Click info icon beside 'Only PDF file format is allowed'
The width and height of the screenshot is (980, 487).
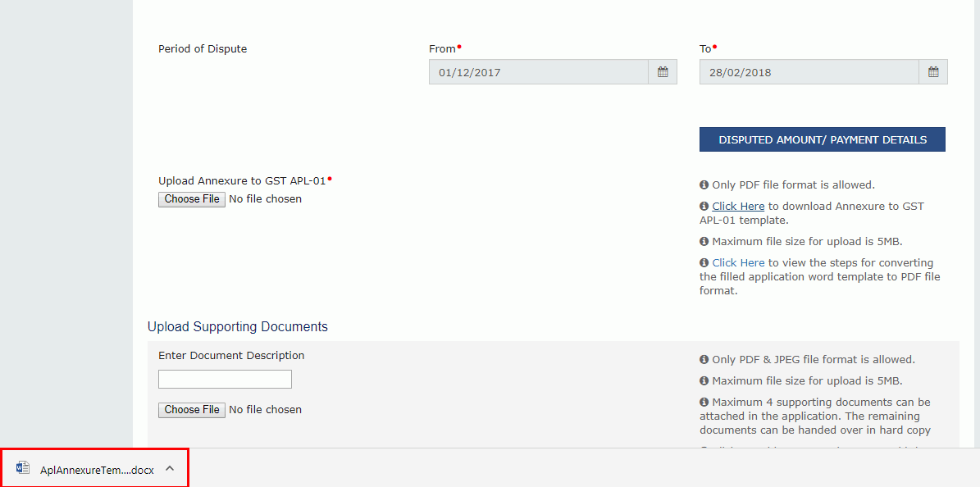(703, 184)
